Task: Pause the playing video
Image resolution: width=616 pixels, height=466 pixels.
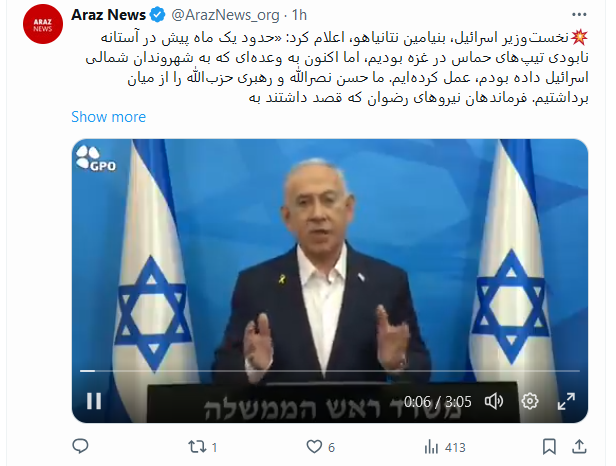Action: coord(94,401)
